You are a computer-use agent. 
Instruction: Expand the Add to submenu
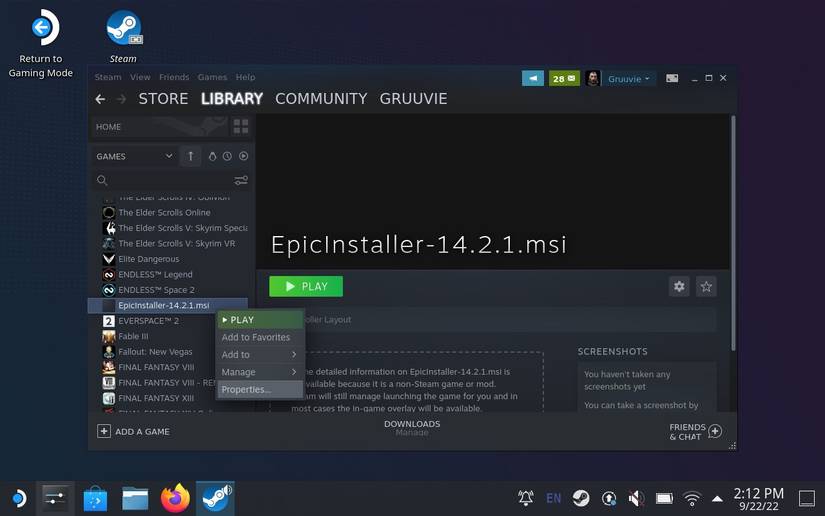pos(260,355)
